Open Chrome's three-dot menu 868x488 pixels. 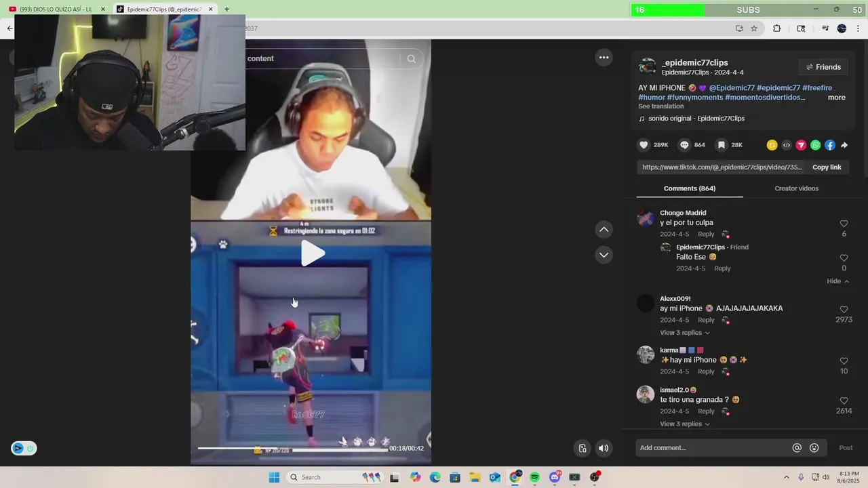tap(859, 28)
